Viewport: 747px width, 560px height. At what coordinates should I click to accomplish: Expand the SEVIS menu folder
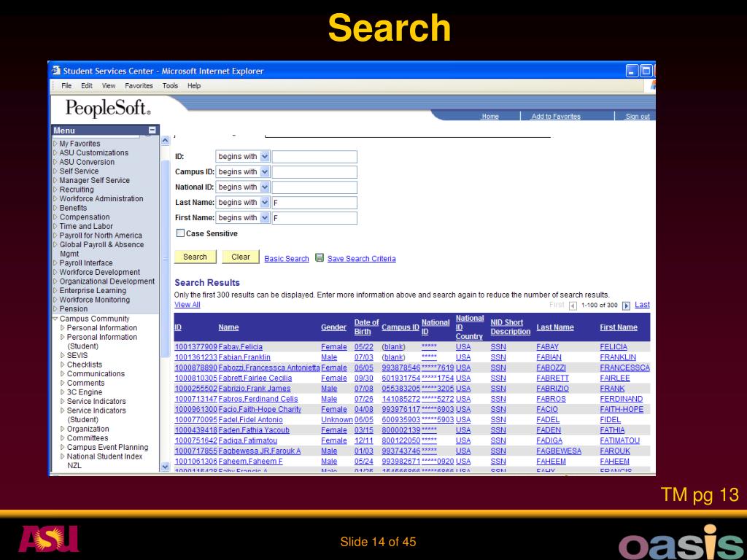coord(63,355)
